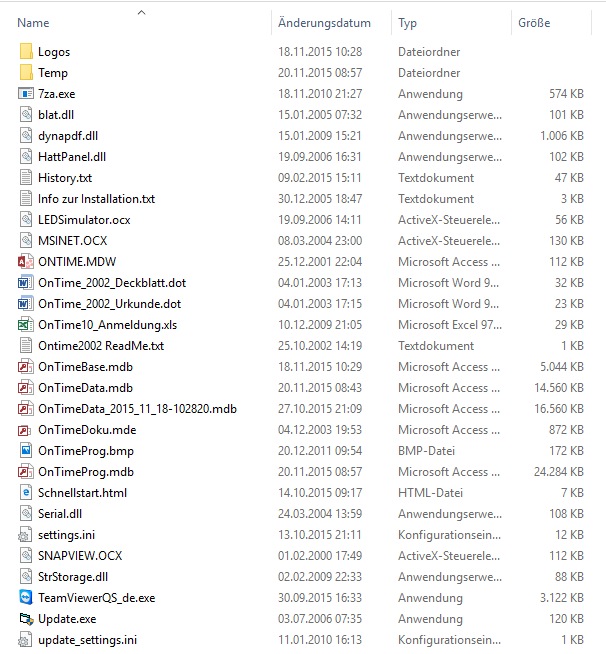Click the OnTimeData_2015_11_18-102820.mdb icon

pyautogui.click(x=26, y=408)
